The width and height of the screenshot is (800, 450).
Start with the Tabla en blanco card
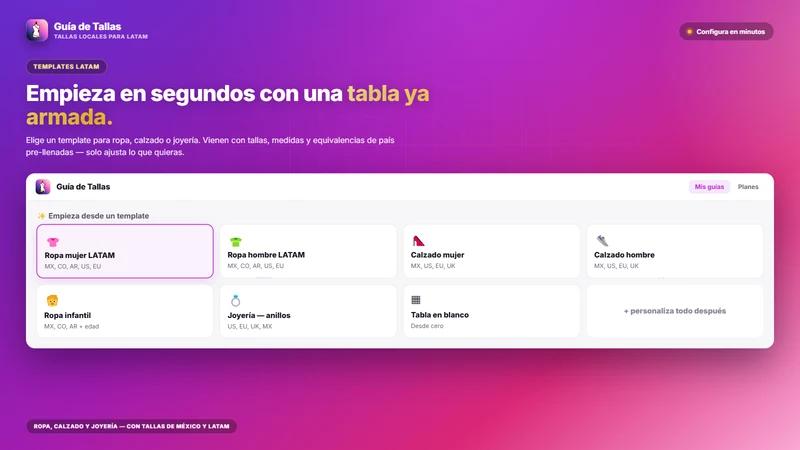click(491, 311)
